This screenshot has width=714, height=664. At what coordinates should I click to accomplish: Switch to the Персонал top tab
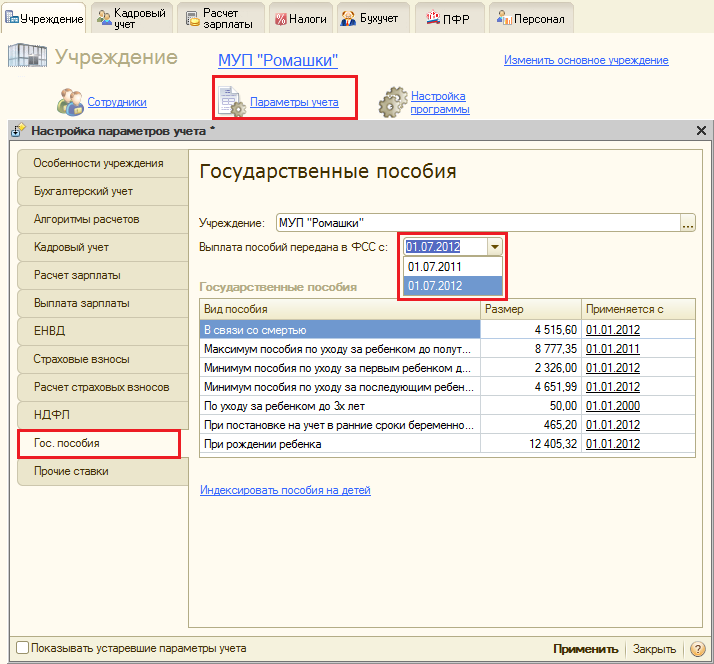click(x=531, y=19)
